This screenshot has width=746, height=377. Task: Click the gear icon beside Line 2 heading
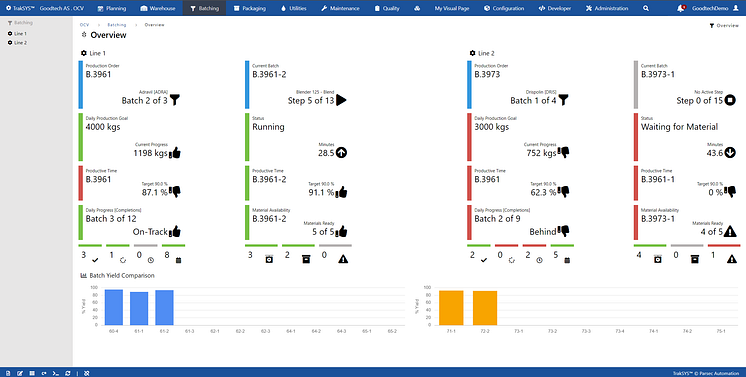[472, 53]
